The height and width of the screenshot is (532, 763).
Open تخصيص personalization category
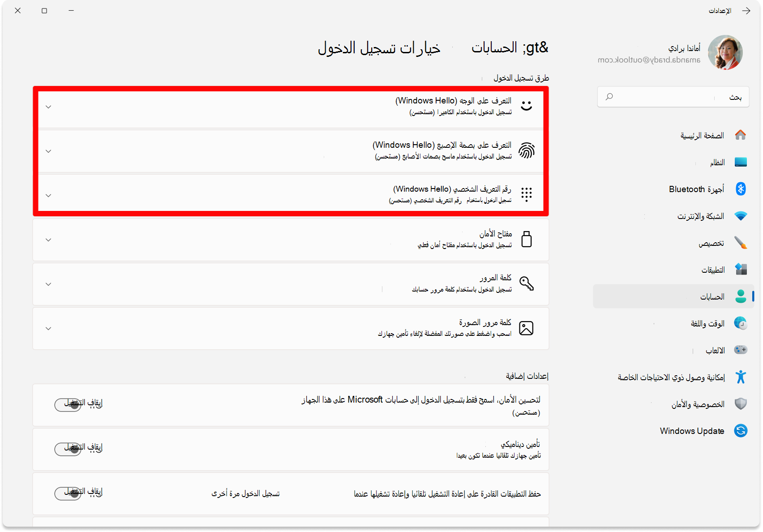[673, 243]
